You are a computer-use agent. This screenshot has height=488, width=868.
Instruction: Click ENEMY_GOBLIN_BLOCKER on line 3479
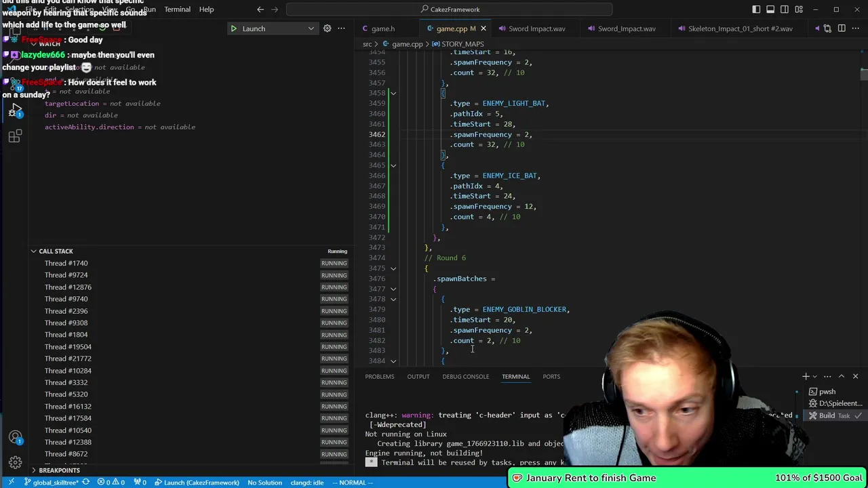526,310
